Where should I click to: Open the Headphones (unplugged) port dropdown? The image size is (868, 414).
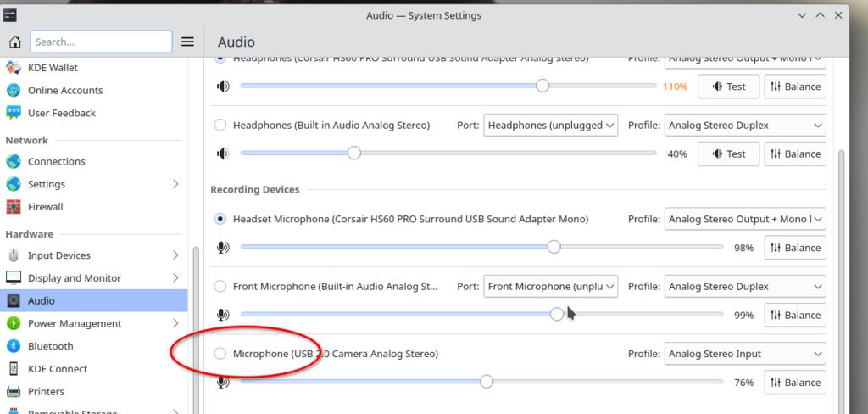(551, 126)
